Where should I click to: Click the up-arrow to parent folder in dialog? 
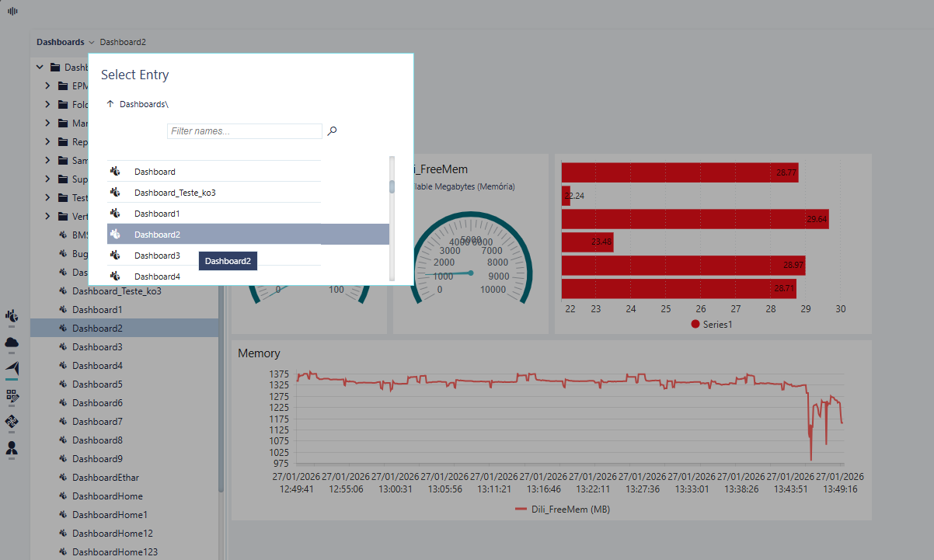click(x=110, y=103)
